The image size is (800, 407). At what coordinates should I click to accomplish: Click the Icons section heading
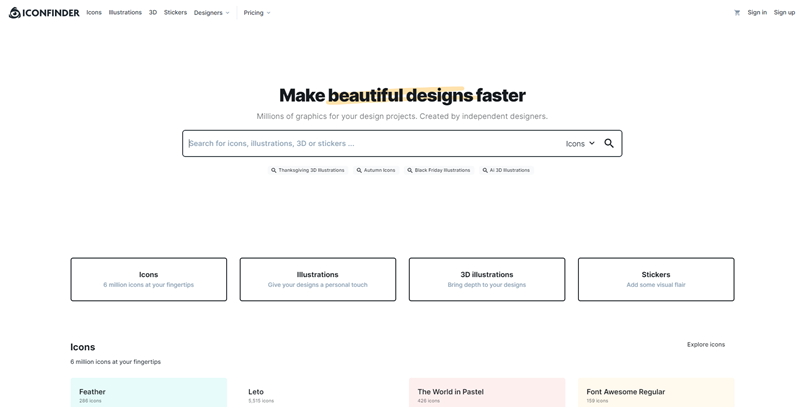click(x=83, y=347)
